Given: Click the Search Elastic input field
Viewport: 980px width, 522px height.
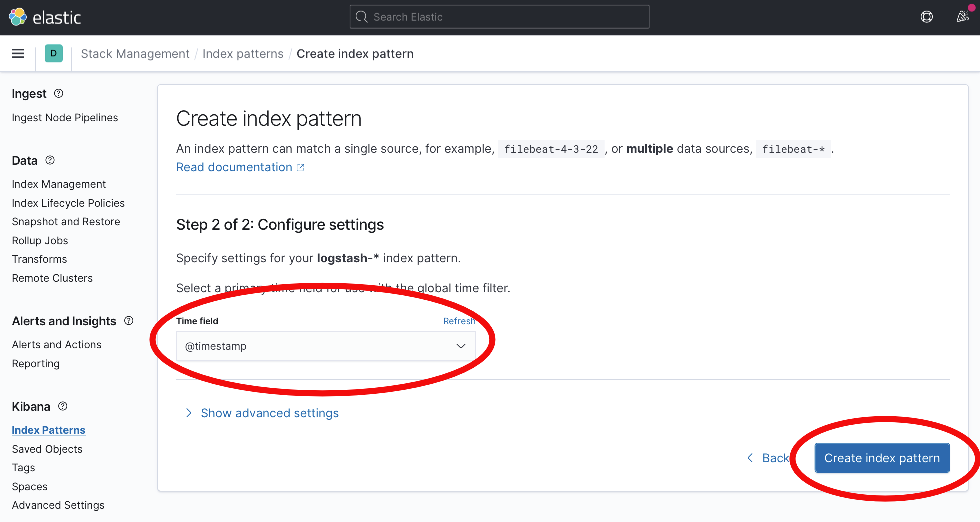Looking at the screenshot, I should point(499,16).
